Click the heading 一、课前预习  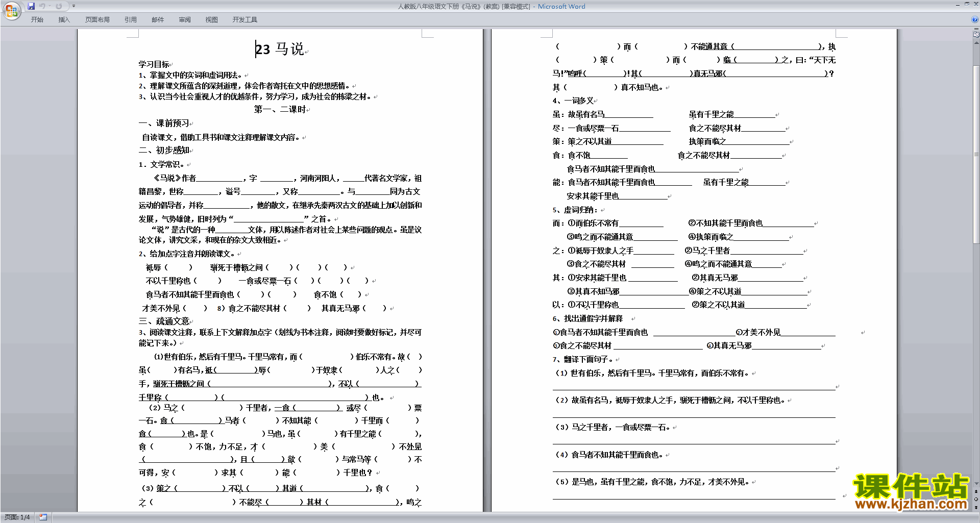[164, 123]
